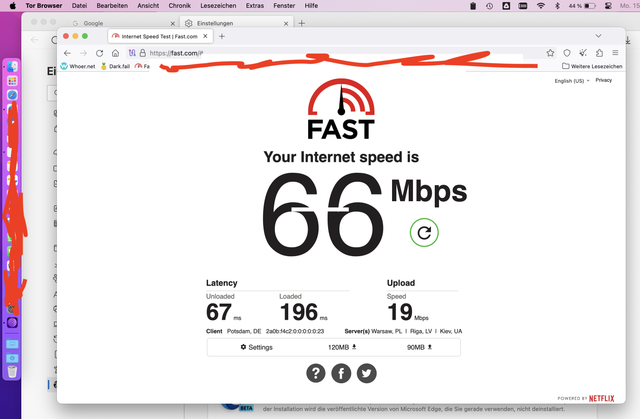Open the Chronik menu
The height and width of the screenshot is (419, 640).
(x=180, y=6)
